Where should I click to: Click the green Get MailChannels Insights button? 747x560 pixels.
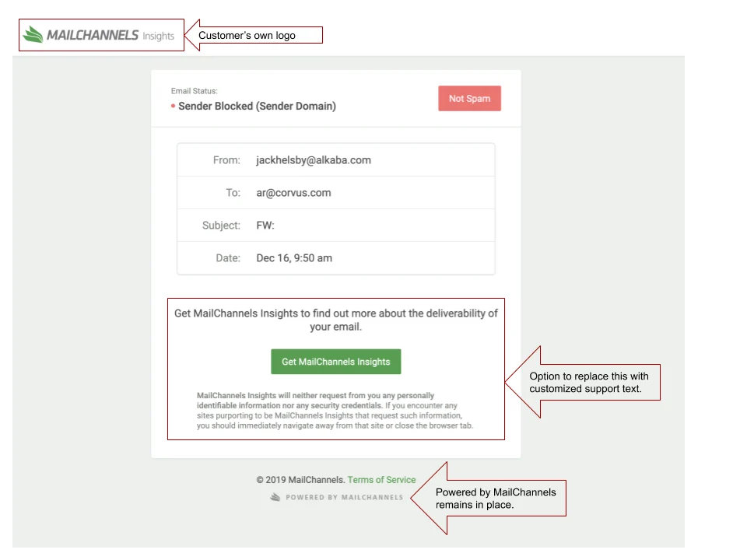336,362
